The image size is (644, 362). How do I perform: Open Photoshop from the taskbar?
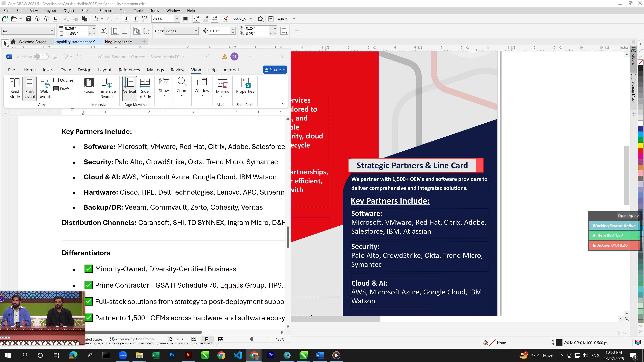172,355
